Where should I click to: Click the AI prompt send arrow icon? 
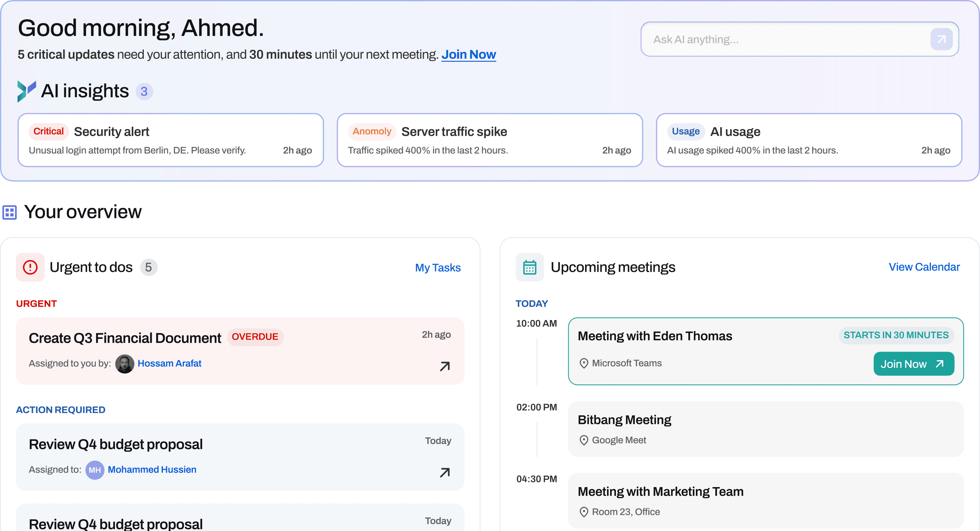click(x=941, y=39)
